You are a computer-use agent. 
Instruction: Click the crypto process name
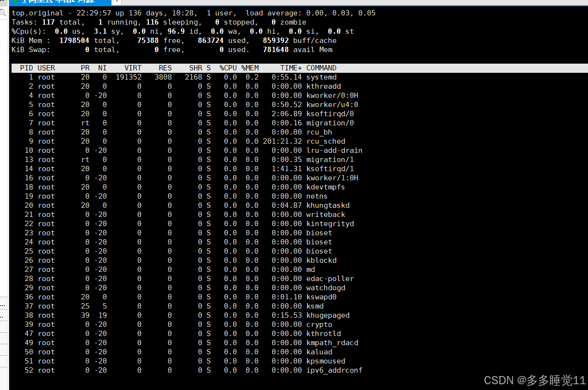pos(319,324)
